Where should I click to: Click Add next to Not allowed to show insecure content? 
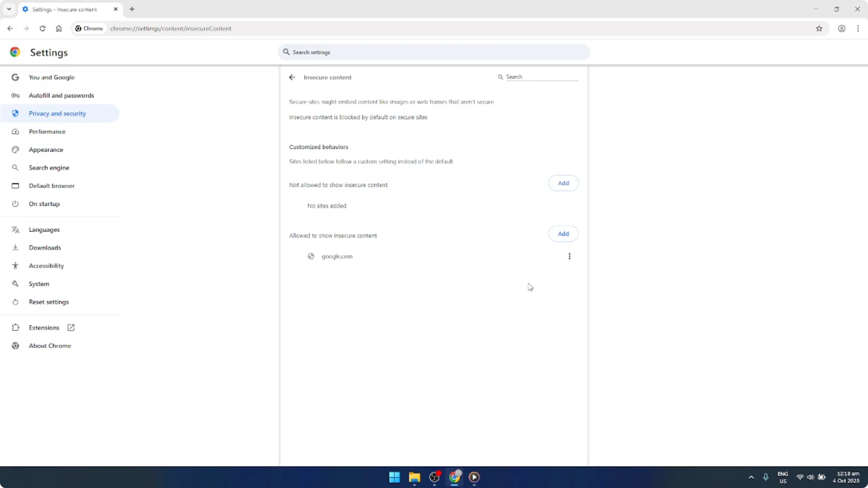tap(563, 183)
